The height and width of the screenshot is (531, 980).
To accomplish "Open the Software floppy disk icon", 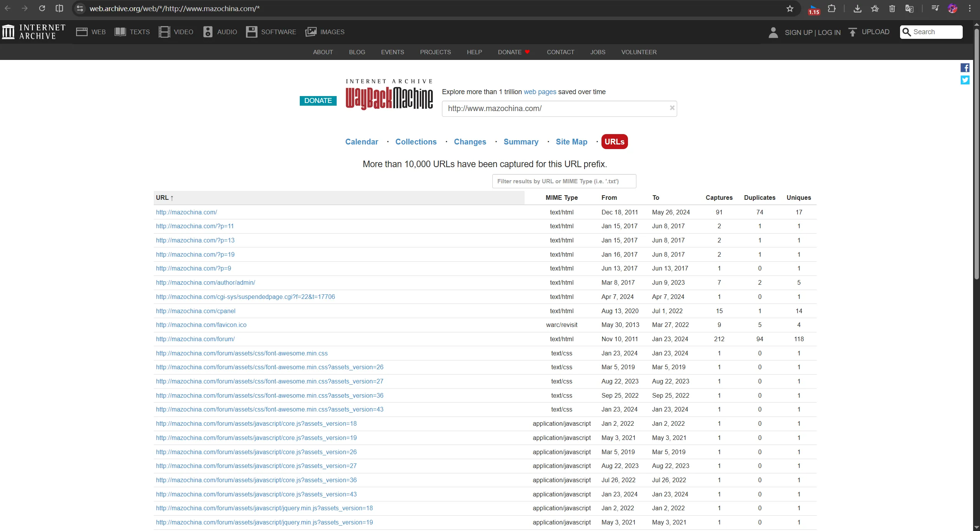I will point(252,32).
